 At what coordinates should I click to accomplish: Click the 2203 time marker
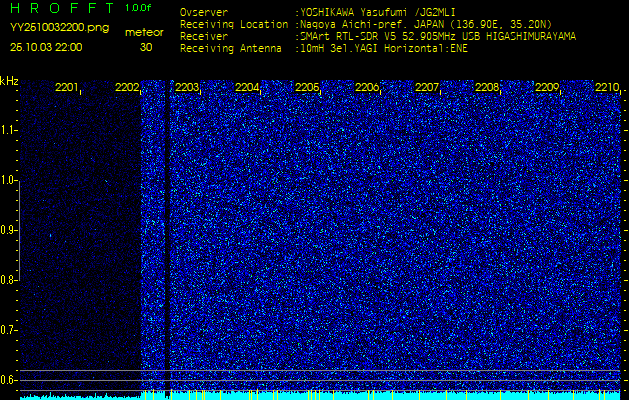pos(187,87)
